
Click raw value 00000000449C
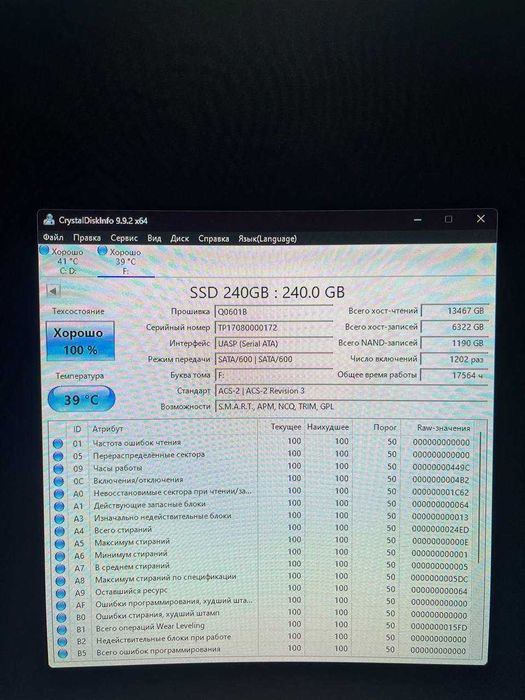click(x=441, y=467)
